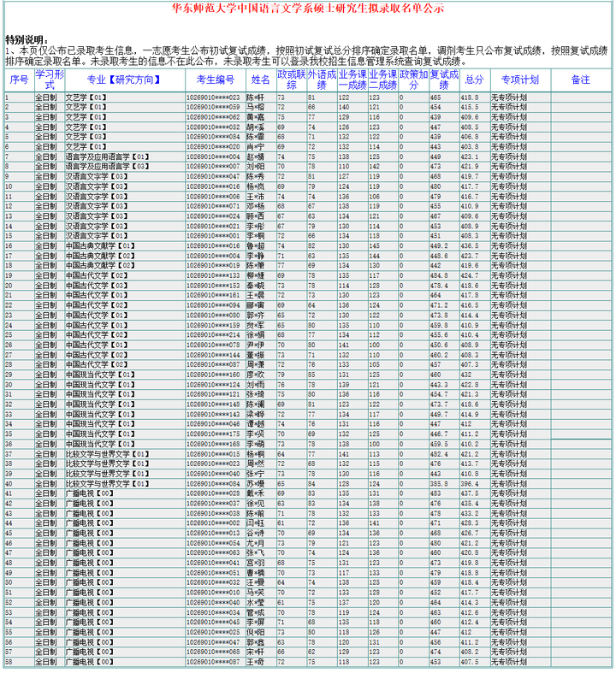Click total score 396.4 in row 40
The height and width of the screenshot is (673, 616).
tap(470, 484)
